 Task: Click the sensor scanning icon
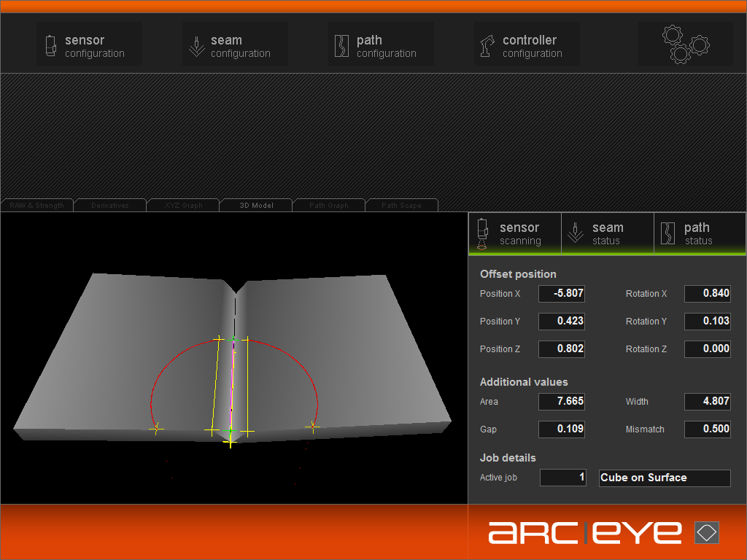pyautogui.click(x=481, y=234)
